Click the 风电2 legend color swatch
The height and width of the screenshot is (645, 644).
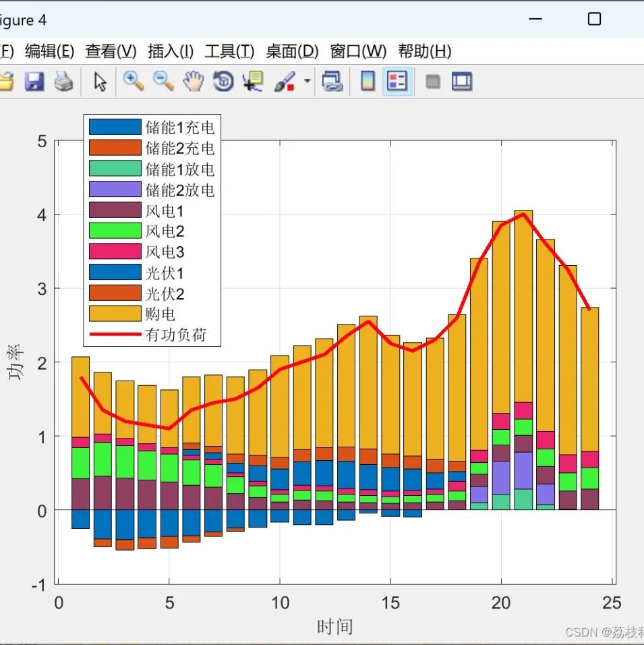tap(115, 230)
